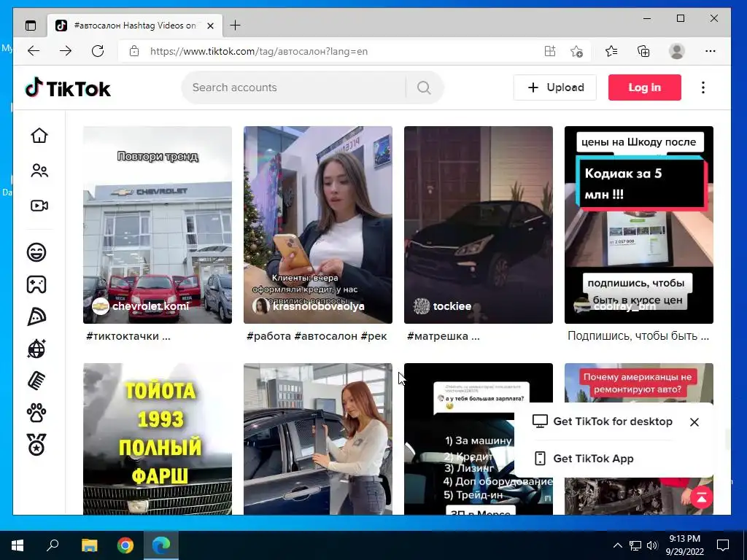Select the Gaming controller category icon

click(36, 284)
